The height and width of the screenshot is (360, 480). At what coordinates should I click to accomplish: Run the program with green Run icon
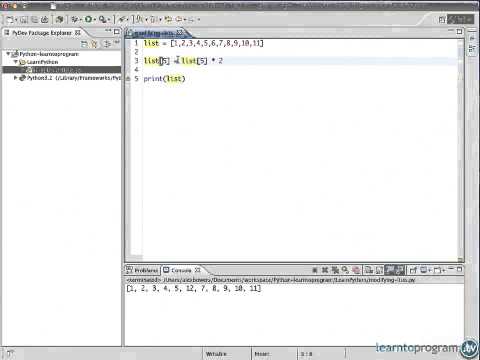pos(88,20)
